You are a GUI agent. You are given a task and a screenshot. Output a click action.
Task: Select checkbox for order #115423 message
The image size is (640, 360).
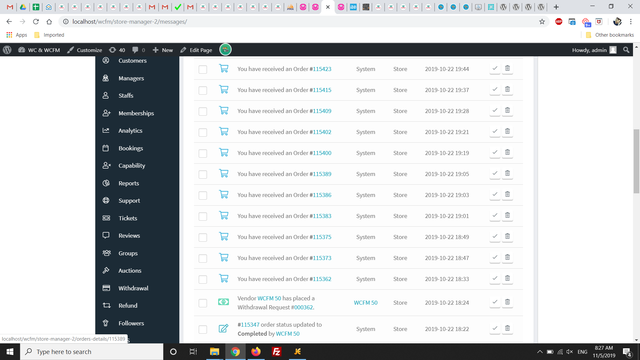pos(203,69)
